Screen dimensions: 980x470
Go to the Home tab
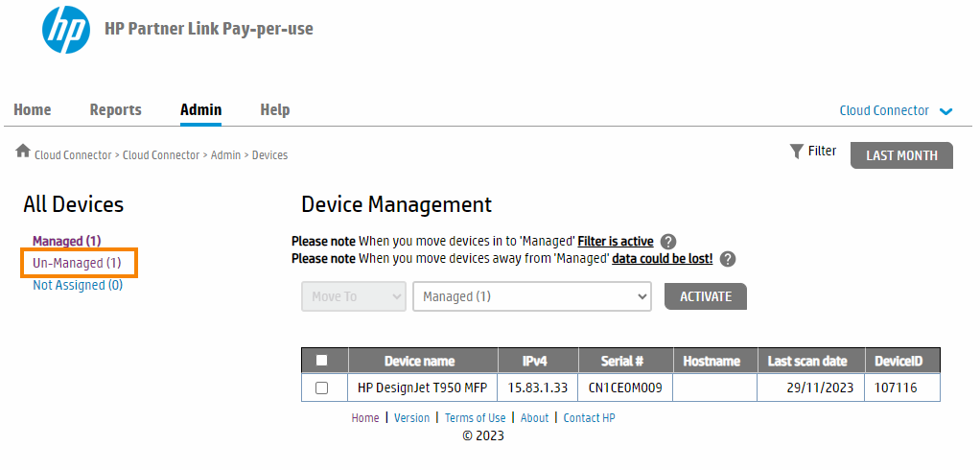[33, 110]
